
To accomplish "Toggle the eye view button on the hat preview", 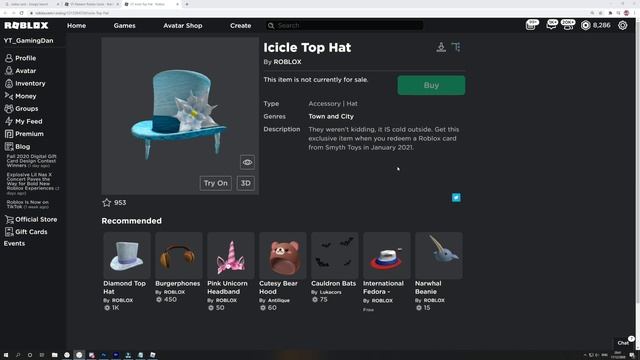I will coord(247,162).
